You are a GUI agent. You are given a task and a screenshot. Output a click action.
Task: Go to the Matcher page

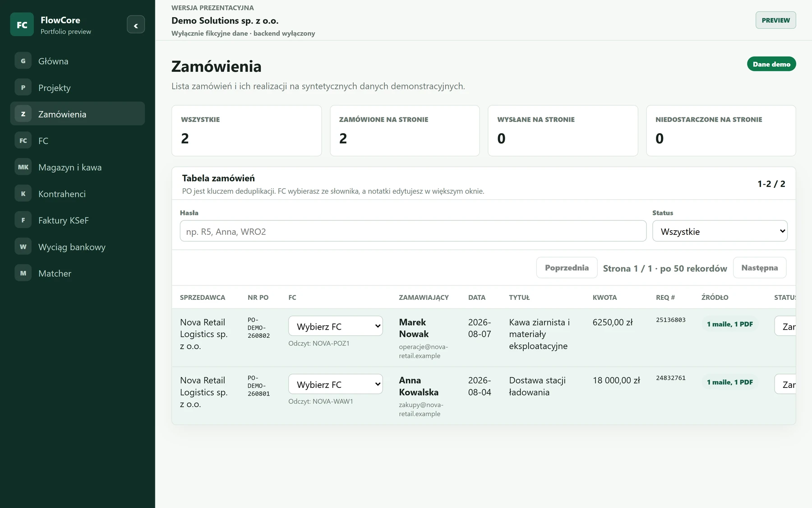tap(78, 273)
